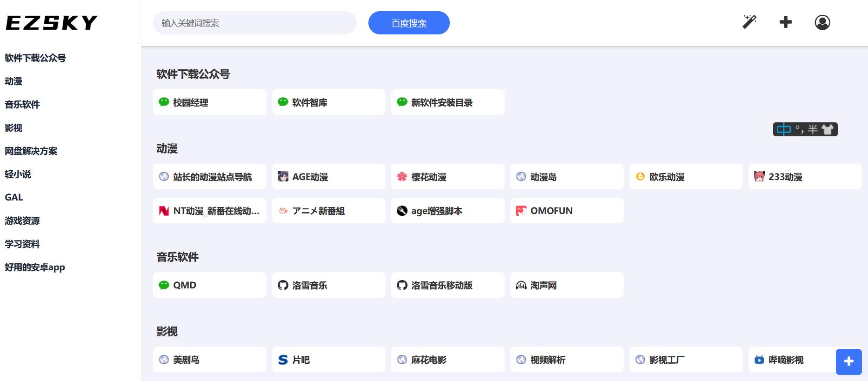Click the アニメ新番組 small icon
The width and height of the screenshot is (868, 381).
coord(283,211)
